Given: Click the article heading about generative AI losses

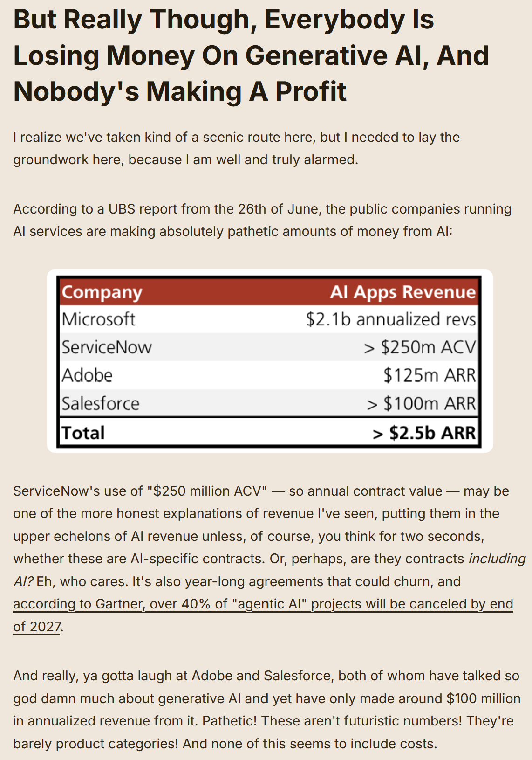Looking at the screenshot, I should (x=251, y=55).
